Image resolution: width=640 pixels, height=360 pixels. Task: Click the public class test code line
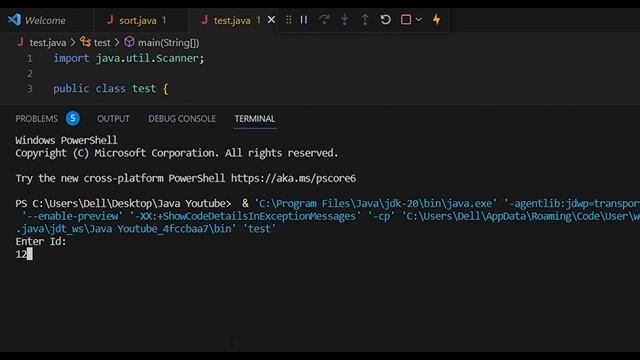tap(111, 89)
